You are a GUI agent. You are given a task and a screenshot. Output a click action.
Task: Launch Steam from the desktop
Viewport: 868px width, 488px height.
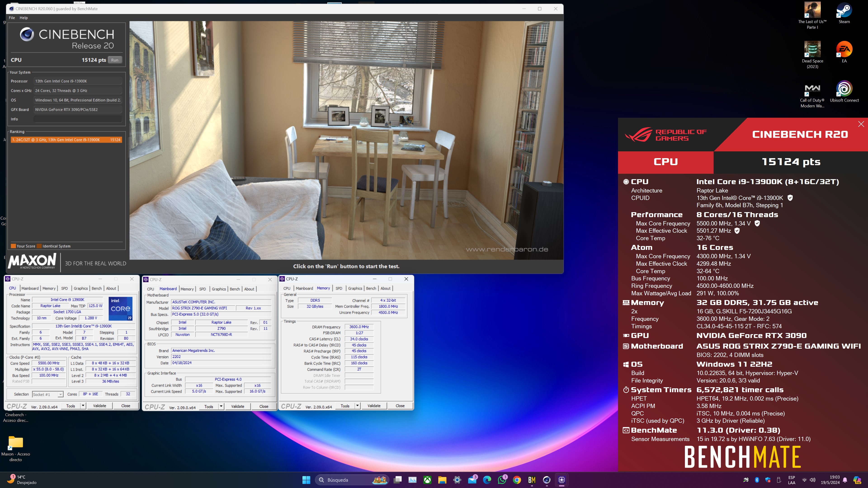tap(844, 14)
